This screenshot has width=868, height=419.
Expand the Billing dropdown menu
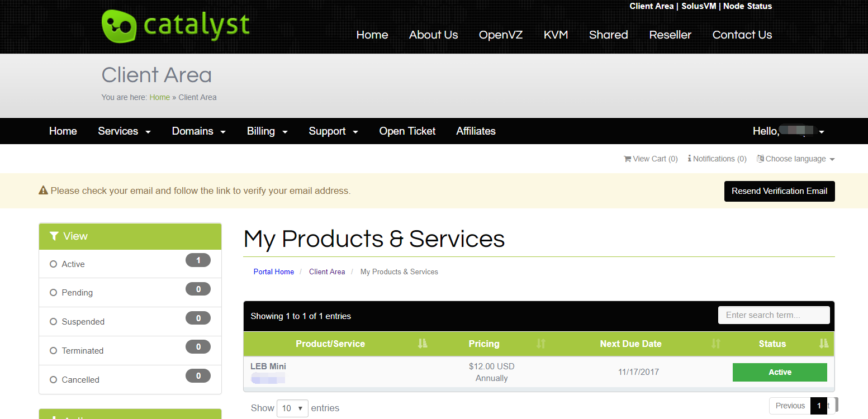click(x=267, y=131)
